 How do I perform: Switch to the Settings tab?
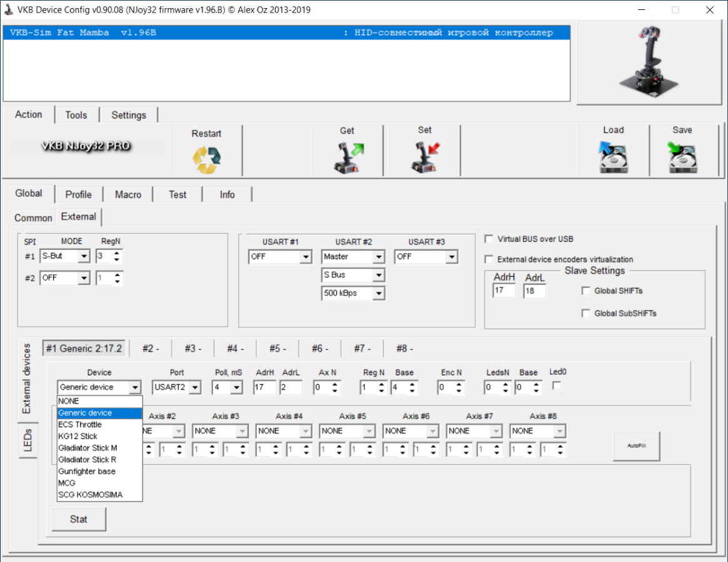pyautogui.click(x=129, y=115)
